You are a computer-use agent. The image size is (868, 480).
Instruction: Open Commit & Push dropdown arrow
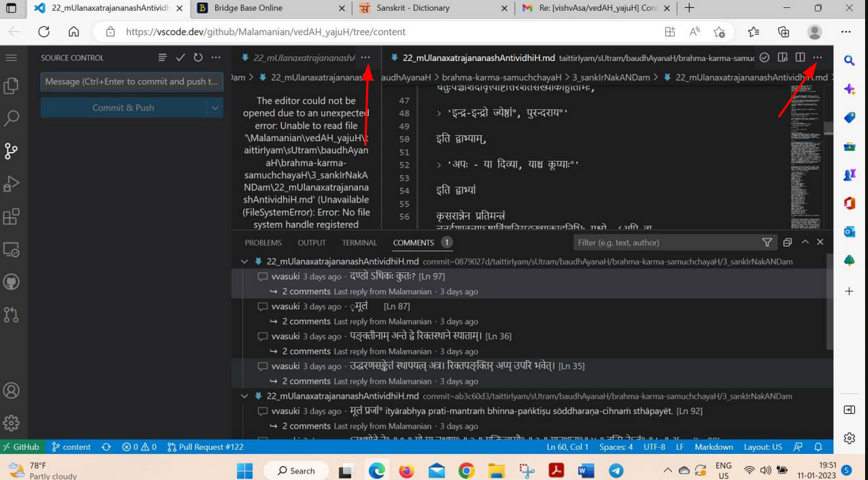[215, 108]
